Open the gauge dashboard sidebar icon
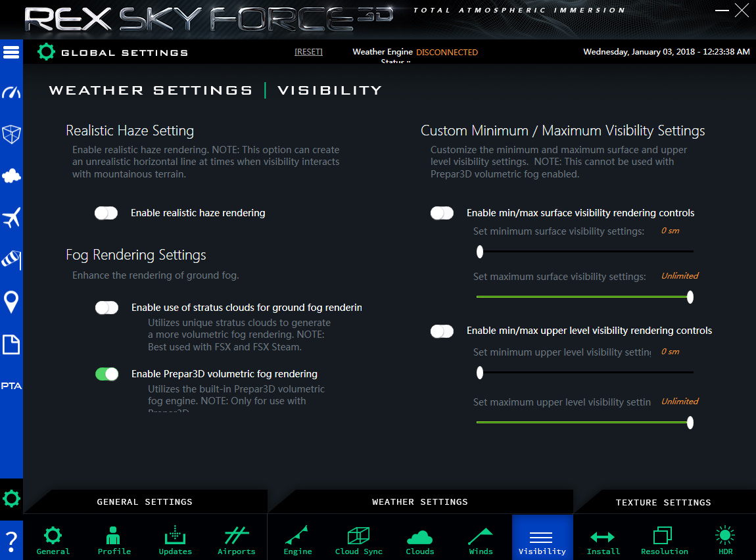 pyautogui.click(x=11, y=92)
